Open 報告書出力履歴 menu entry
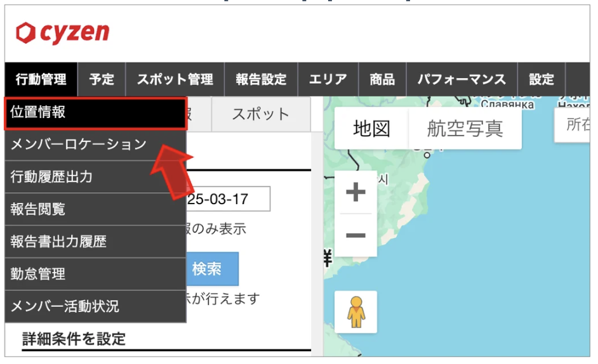Screen dimensions: 598x364 pyautogui.click(x=95, y=242)
